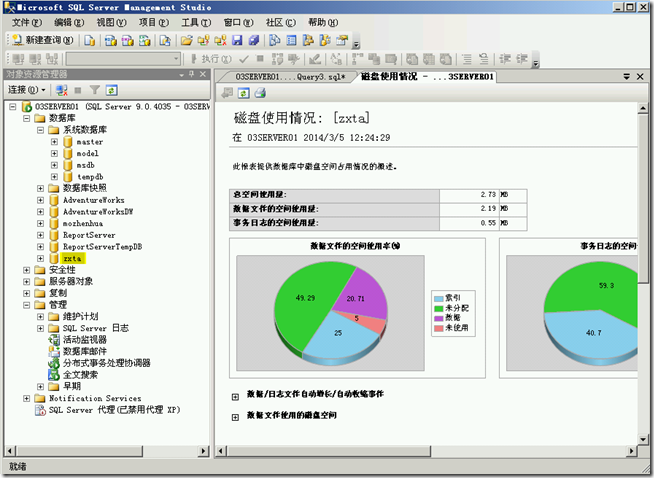Click the Decrease Indent toolbar icon
The image size is (654, 478).
point(505,59)
